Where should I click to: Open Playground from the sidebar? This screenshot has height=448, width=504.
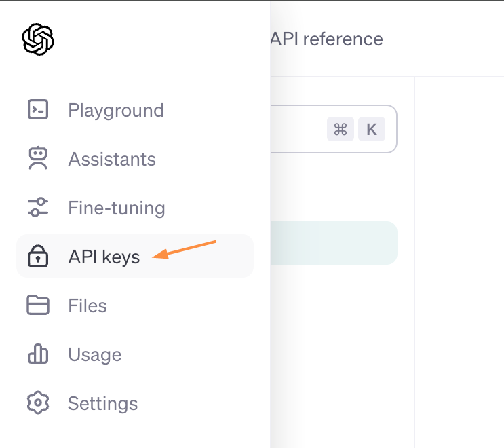tap(116, 110)
